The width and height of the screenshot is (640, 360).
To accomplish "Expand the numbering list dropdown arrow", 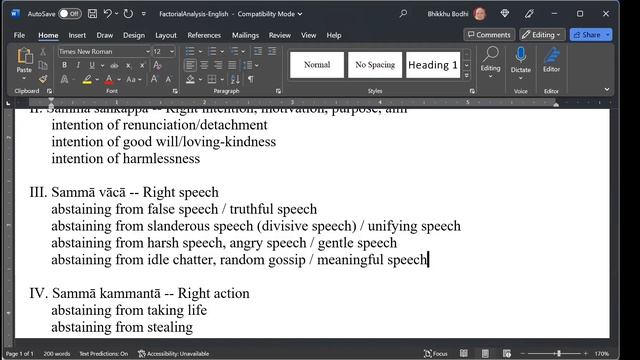I will point(222,52).
